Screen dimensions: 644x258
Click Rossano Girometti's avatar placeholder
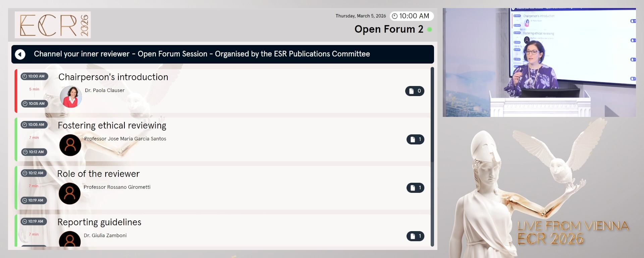69,193
